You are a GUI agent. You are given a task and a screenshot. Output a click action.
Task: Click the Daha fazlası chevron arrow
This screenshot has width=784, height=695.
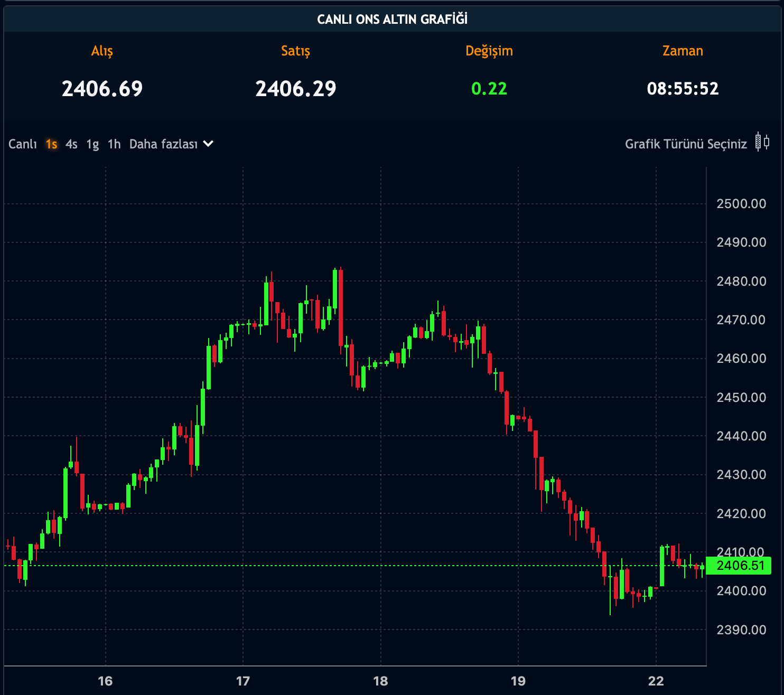209,144
